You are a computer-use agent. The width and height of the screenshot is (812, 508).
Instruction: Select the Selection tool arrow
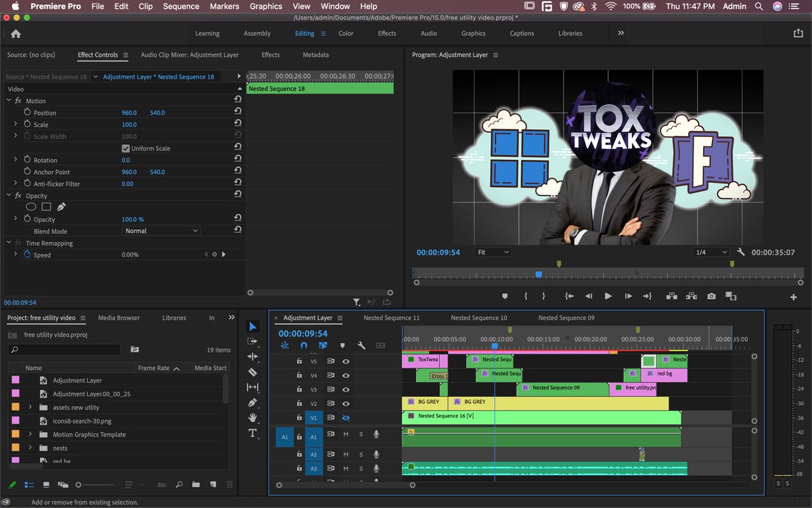(x=252, y=327)
